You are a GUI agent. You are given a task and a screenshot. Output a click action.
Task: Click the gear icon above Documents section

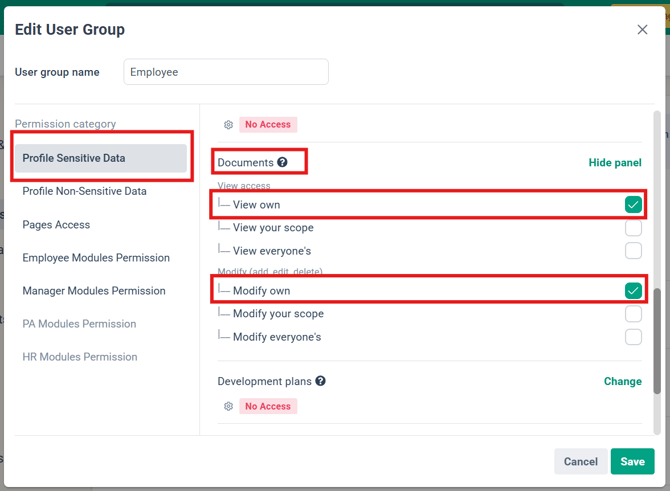228,125
